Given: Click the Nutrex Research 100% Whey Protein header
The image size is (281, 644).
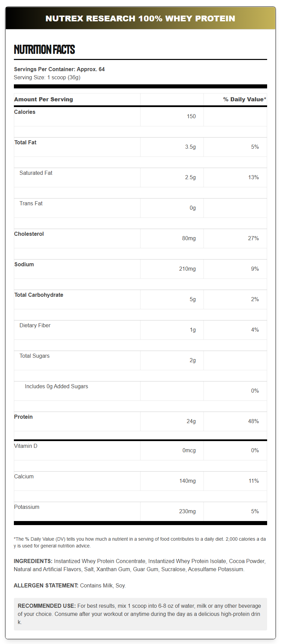Looking at the screenshot, I should (140, 18).
